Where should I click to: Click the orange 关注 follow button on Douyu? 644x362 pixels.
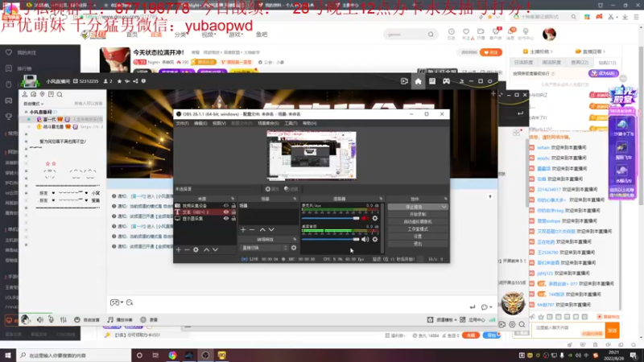(x=491, y=52)
